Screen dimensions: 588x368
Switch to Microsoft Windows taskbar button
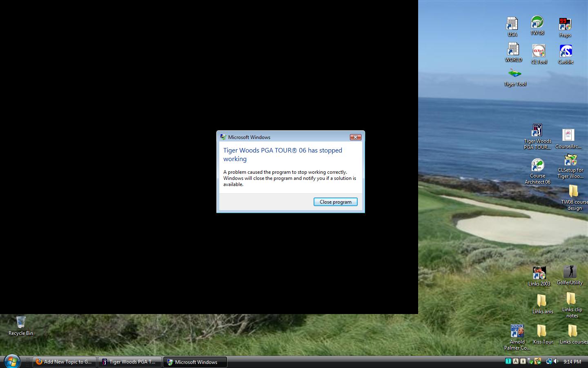(195, 362)
